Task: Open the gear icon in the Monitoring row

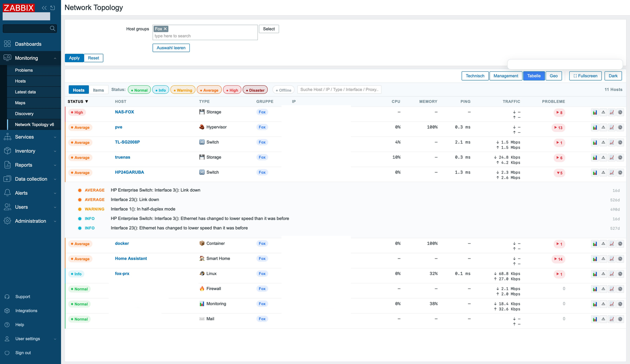Action: click(620, 304)
